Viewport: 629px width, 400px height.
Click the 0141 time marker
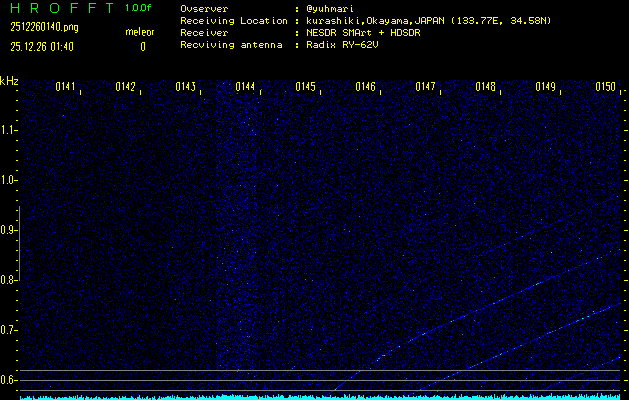[66, 87]
